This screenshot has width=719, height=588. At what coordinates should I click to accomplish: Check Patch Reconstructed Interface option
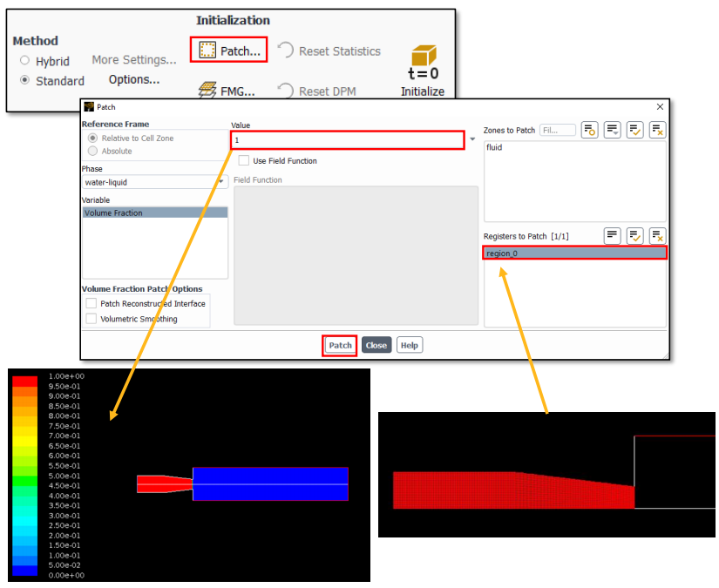pyautogui.click(x=92, y=304)
